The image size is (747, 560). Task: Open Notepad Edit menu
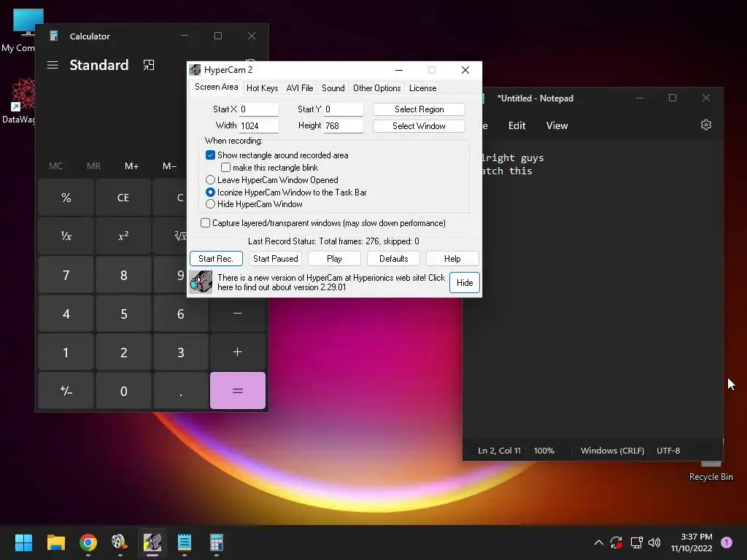click(517, 125)
